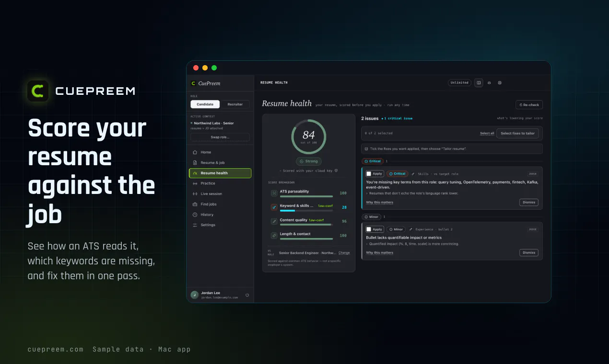The height and width of the screenshot is (364, 609).
Task: Open the Live session menu label
Action: [x=211, y=194]
